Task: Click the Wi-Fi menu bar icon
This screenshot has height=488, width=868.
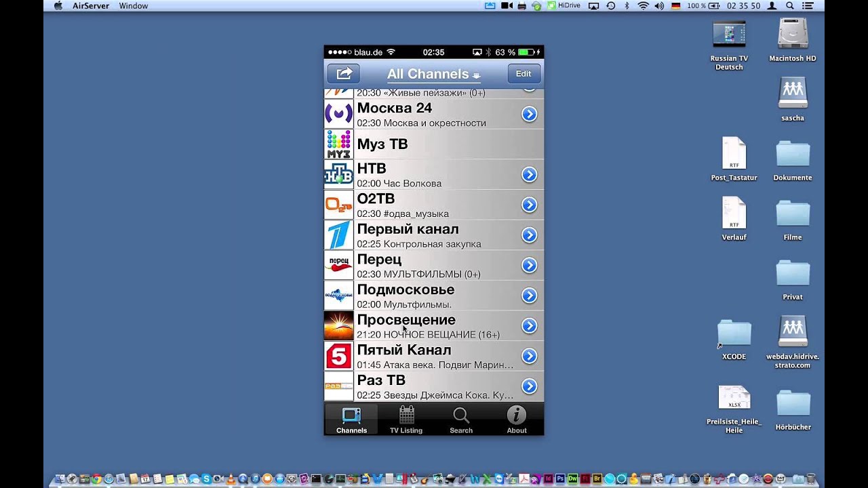Action: tap(642, 5)
